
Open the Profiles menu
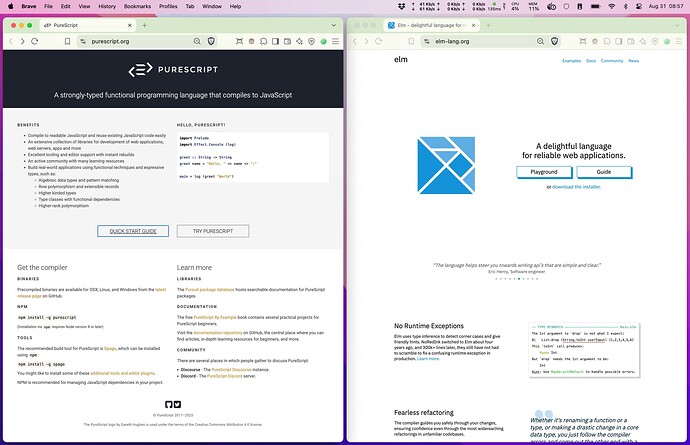click(168, 6)
